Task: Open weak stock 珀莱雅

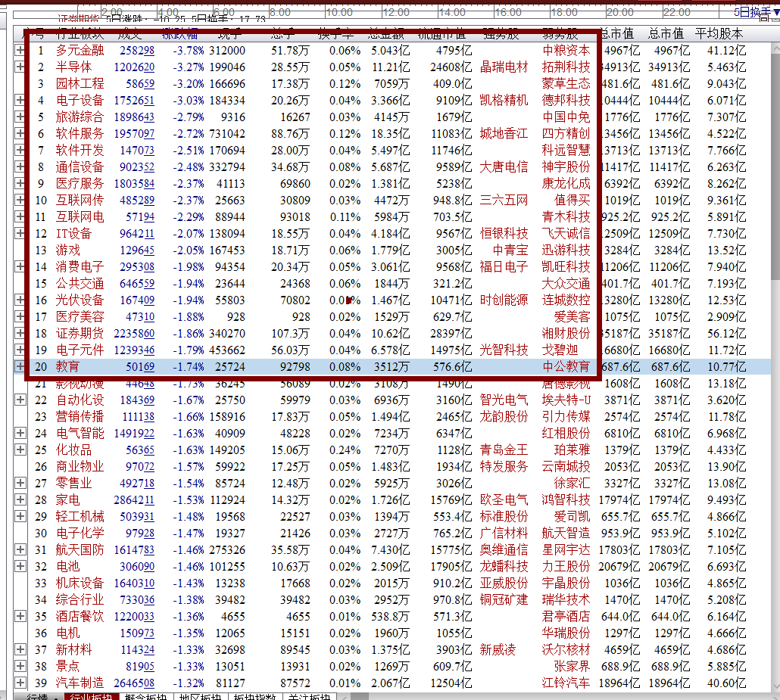Action: [x=572, y=450]
